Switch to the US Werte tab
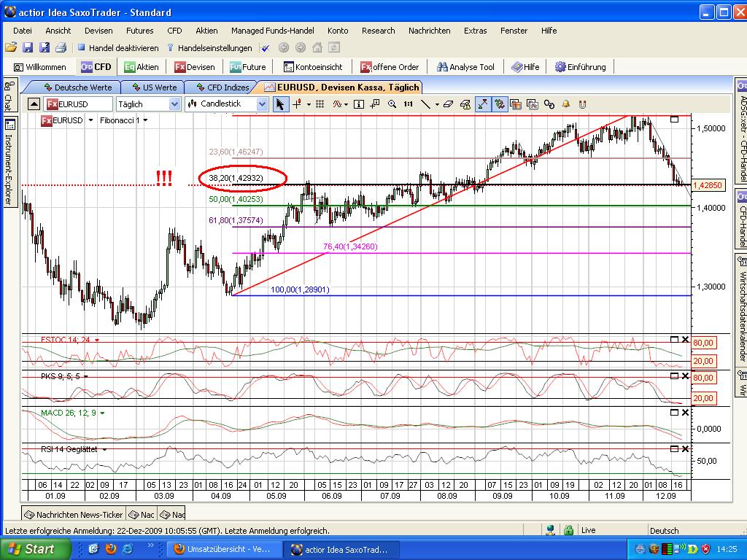Screen dimensions: 747x560 pyautogui.click(x=155, y=86)
